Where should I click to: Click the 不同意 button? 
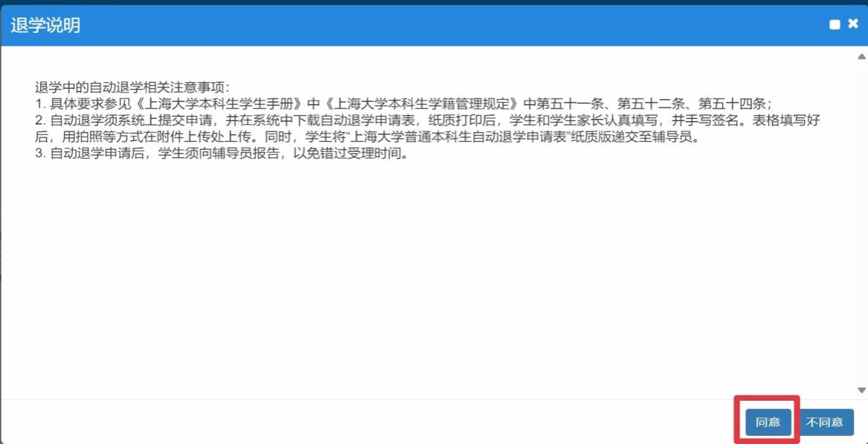click(824, 423)
